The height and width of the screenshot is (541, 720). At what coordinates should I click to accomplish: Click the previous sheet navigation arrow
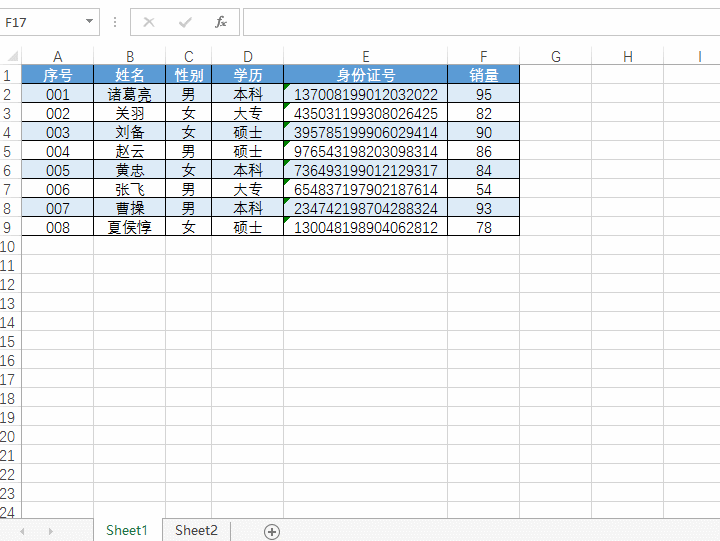(x=22, y=531)
